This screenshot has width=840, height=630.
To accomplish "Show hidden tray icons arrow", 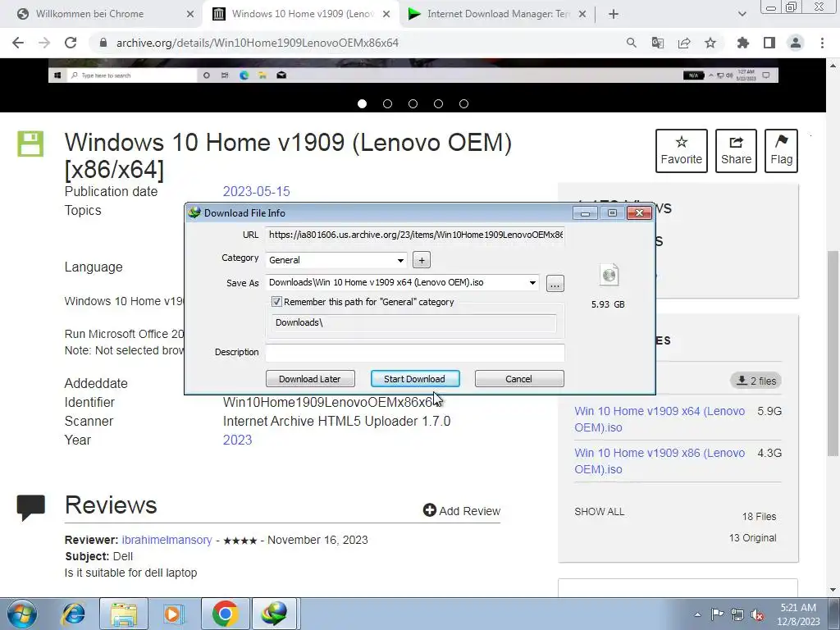I will coord(697,614).
